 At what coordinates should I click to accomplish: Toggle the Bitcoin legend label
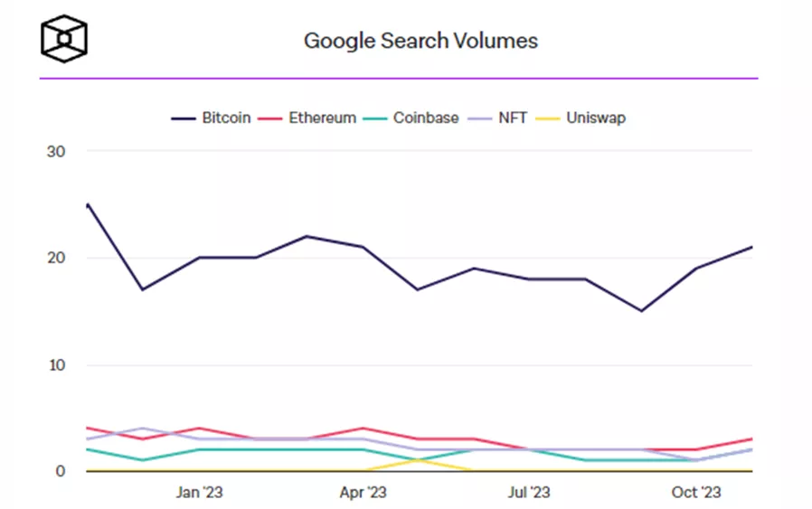coord(226,118)
